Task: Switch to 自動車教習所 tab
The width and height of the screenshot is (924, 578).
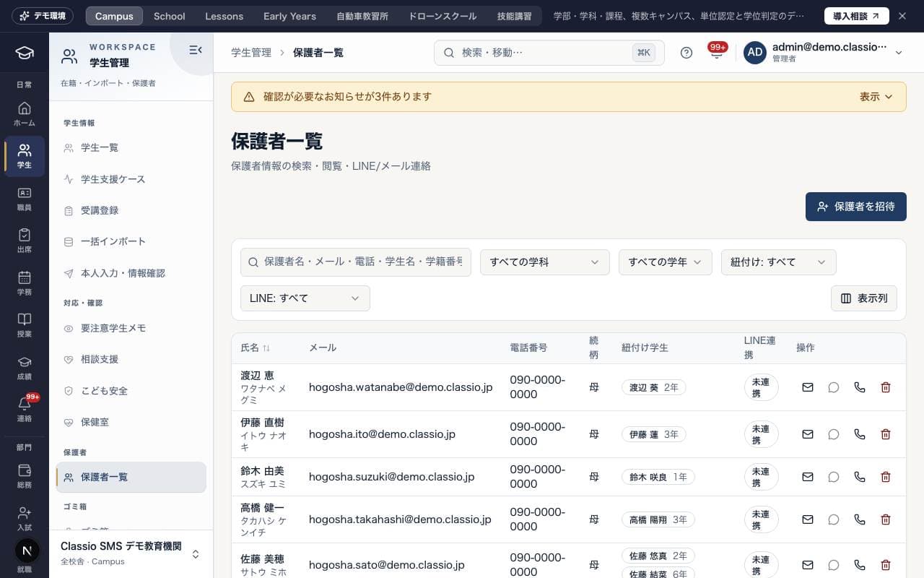Action: tap(362, 16)
